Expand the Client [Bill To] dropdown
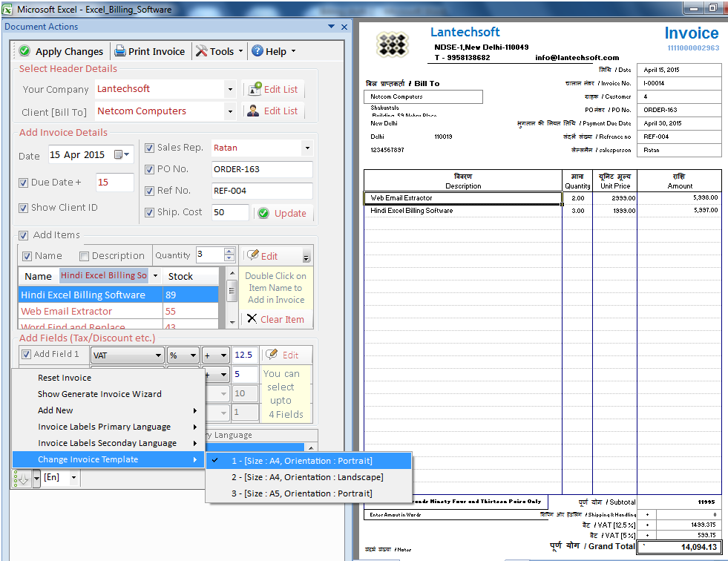Image resolution: width=728 pixels, height=561 pixels. point(230,111)
